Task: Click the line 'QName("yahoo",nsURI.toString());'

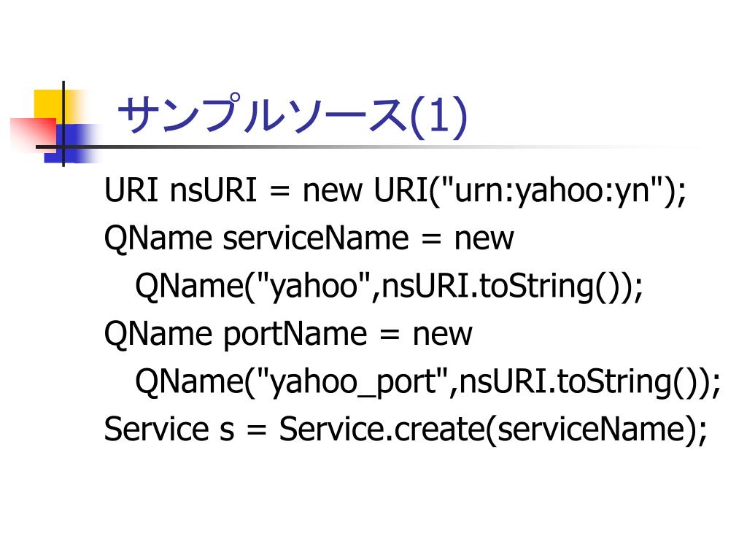Action: tap(390, 287)
